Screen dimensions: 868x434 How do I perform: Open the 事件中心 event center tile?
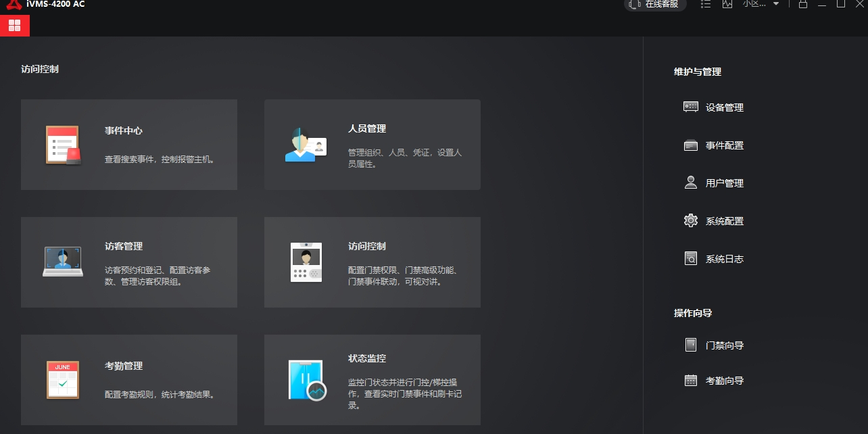128,145
